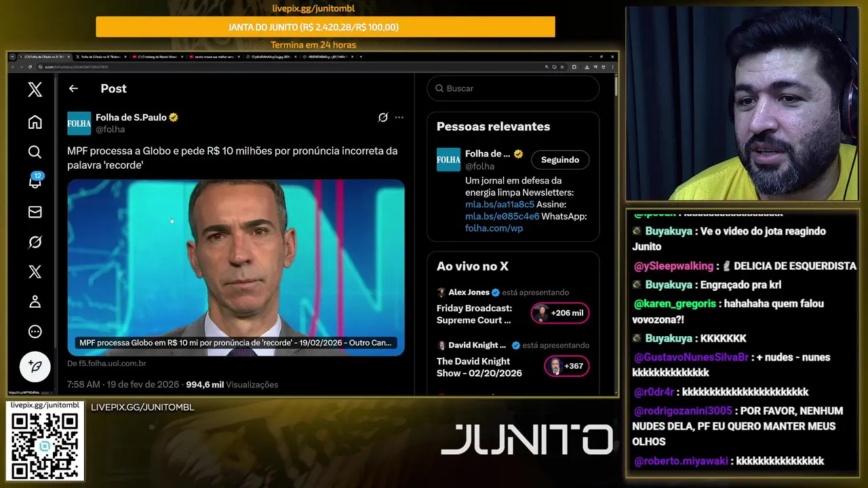Click the Seguindo button for Folha
Image resolution: width=868 pixels, height=488 pixels.
pyautogui.click(x=560, y=160)
